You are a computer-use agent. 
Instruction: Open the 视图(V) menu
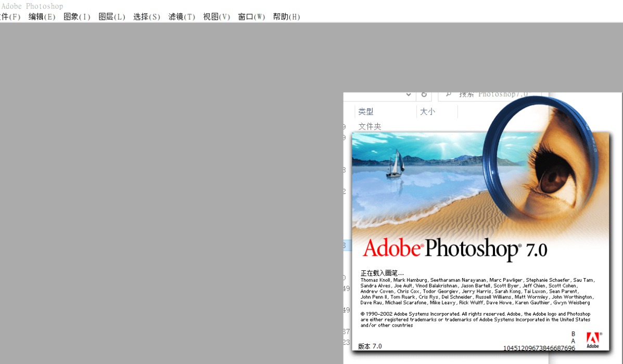tap(217, 17)
